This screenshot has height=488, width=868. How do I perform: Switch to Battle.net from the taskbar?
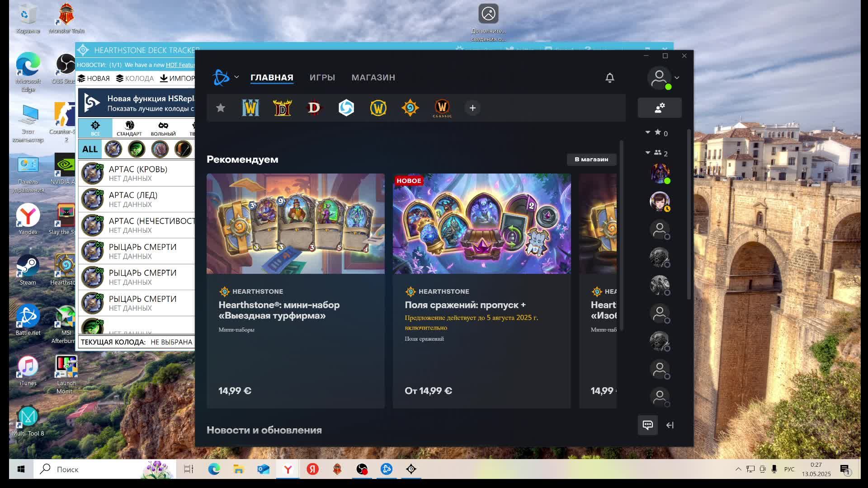point(387,469)
